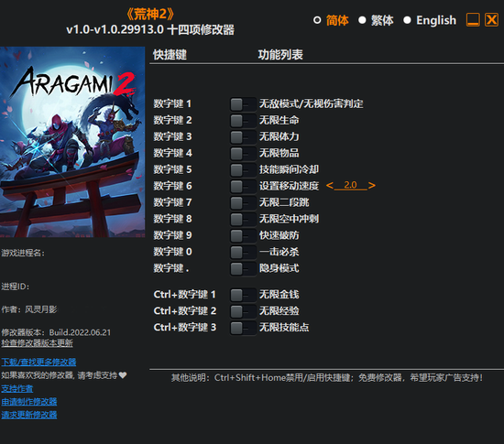Open 检查修改器版本更新 link
The width and height of the screenshot is (504, 444).
(x=37, y=343)
